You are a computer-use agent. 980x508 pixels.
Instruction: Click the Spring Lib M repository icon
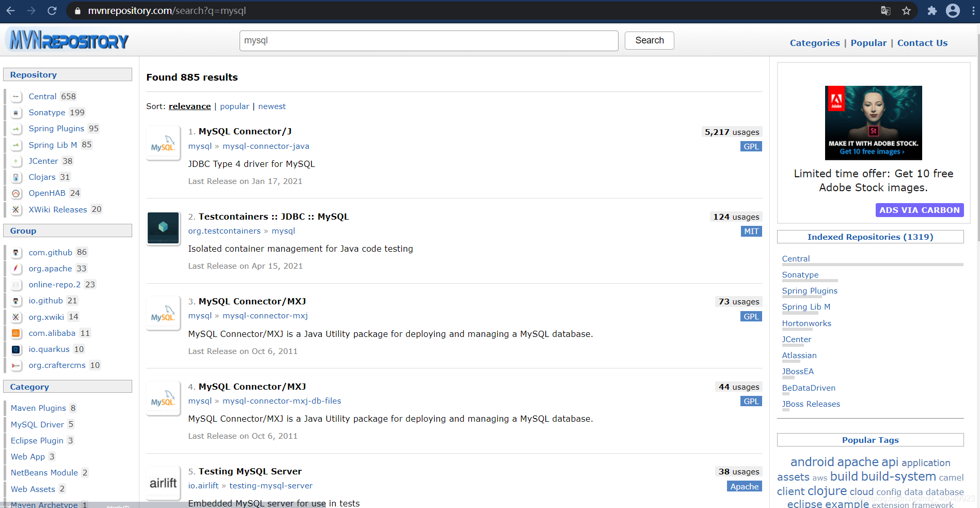click(16, 145)
